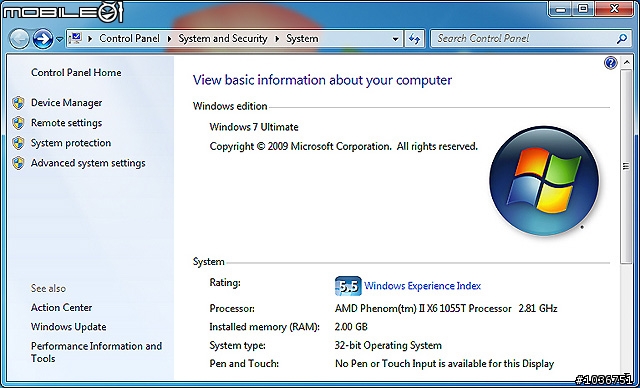Click the Windows 7 Ultimate edition text

click(x=254, y=127)
